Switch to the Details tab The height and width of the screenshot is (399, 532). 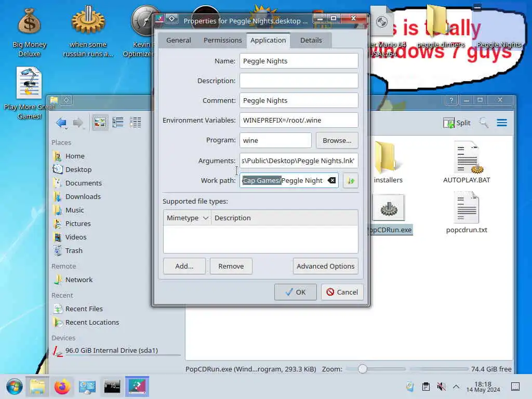pos(311,41)
